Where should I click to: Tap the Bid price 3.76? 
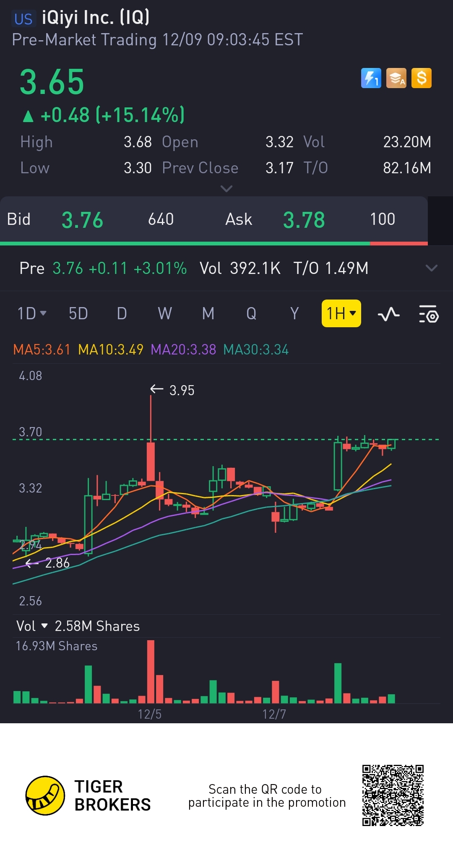(x=82, y=220)
